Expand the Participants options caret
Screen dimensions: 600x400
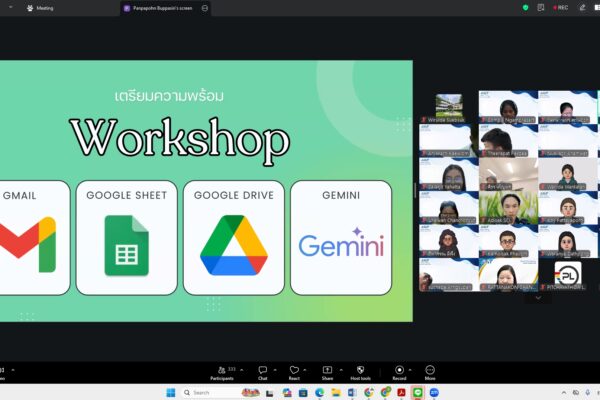pos(242,370)
